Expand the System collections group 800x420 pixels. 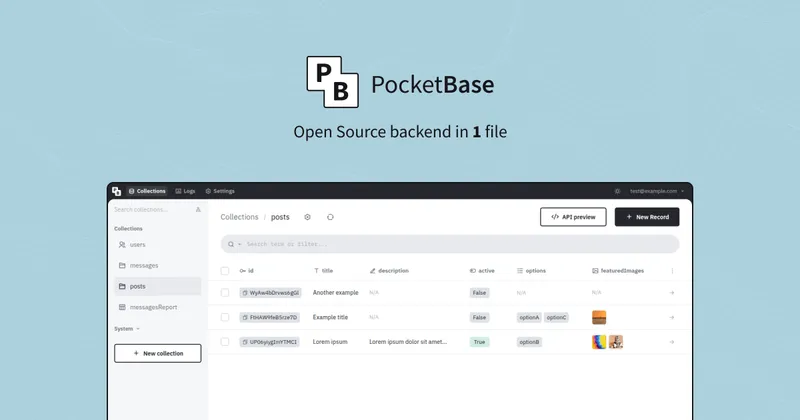tap(127, 329)
